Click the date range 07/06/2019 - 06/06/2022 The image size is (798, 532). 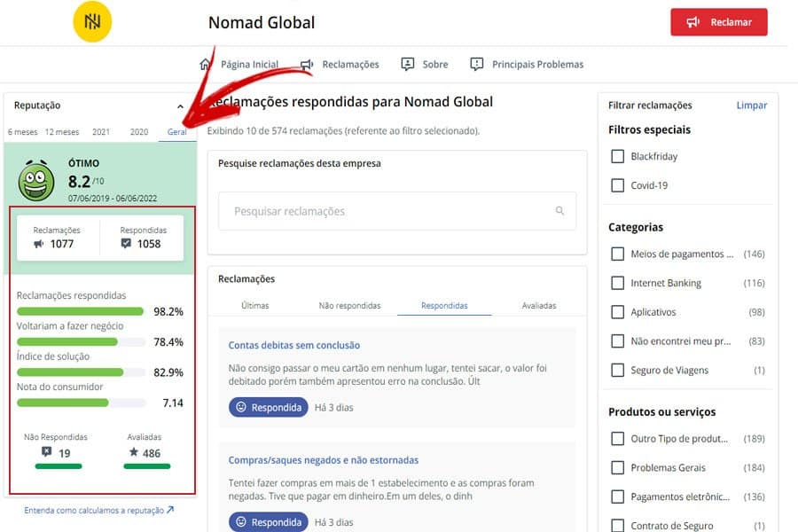pos(113,198)
